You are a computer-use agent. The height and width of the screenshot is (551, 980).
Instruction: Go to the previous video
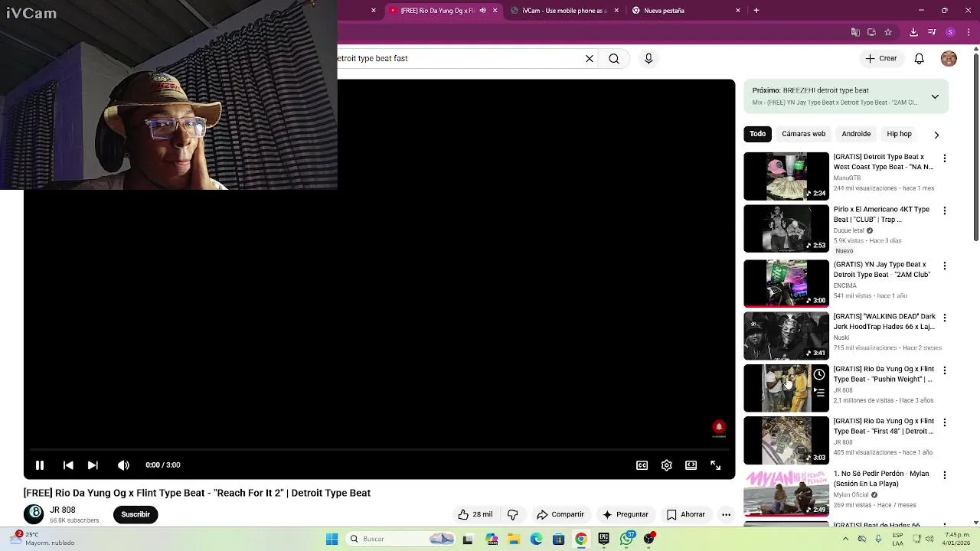click(68, 465)
